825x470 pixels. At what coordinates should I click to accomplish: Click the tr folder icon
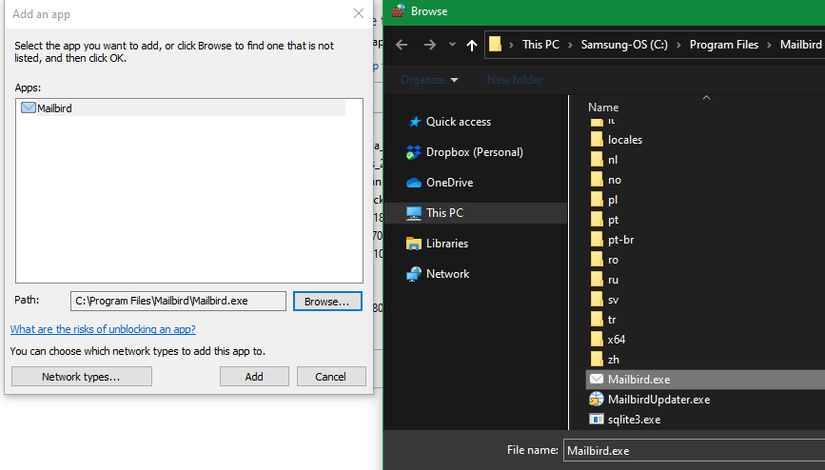(597, 319)
